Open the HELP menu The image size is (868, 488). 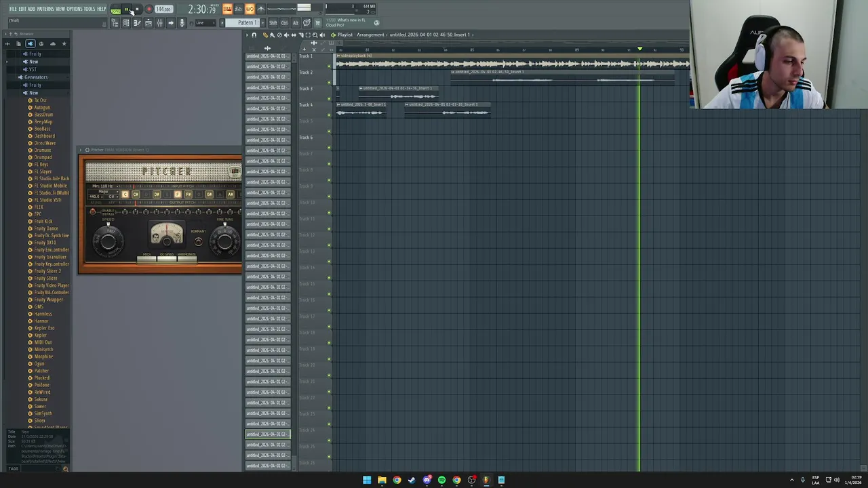(x=102, y=9)
